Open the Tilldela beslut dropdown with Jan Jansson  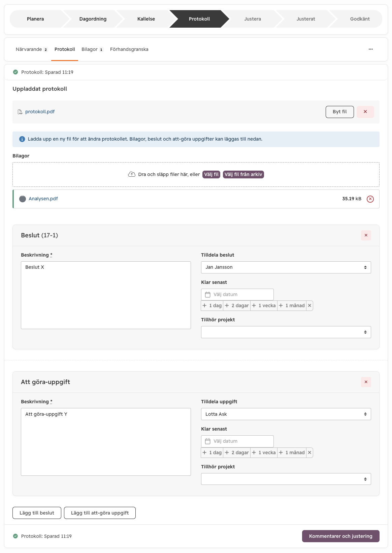tap(286, 267)
